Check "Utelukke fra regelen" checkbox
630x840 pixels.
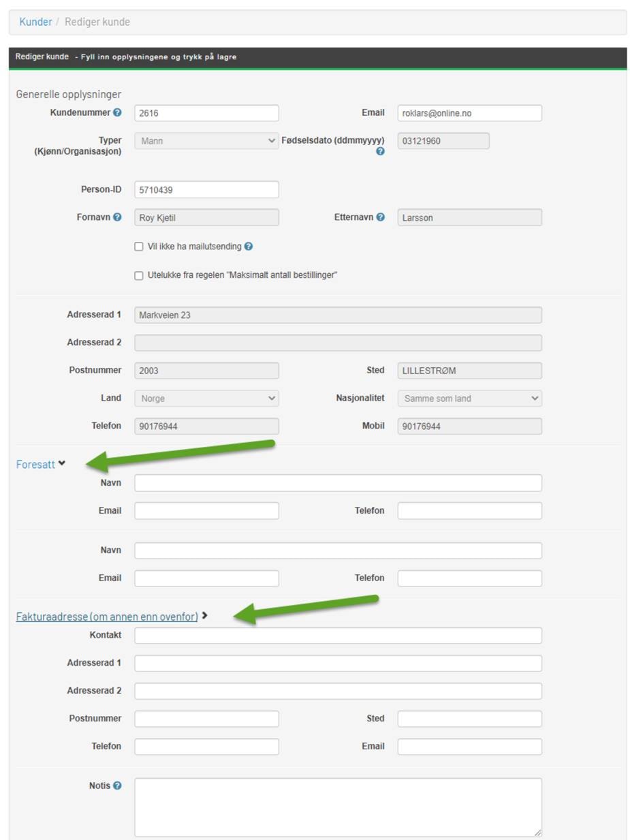coord(139,276)
